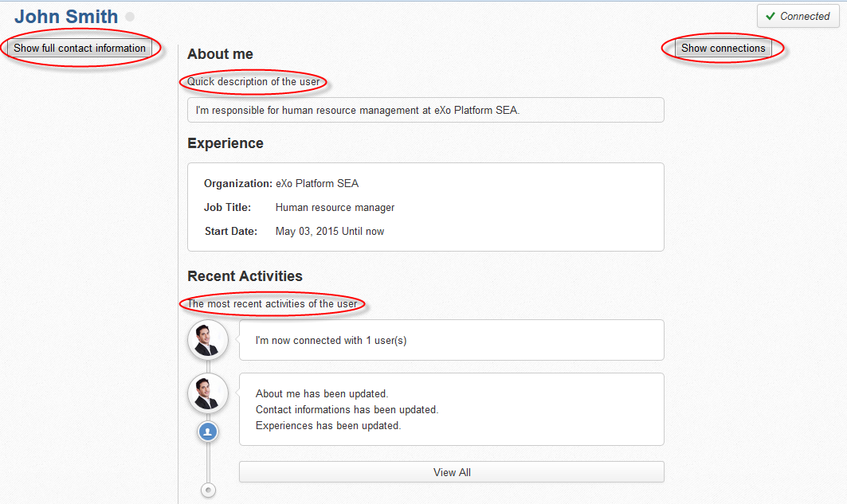The height and width of the screenshot is (504, 847).
Task: Click the 'About me has been updated' activity
Action: click(x=322, y=394)
